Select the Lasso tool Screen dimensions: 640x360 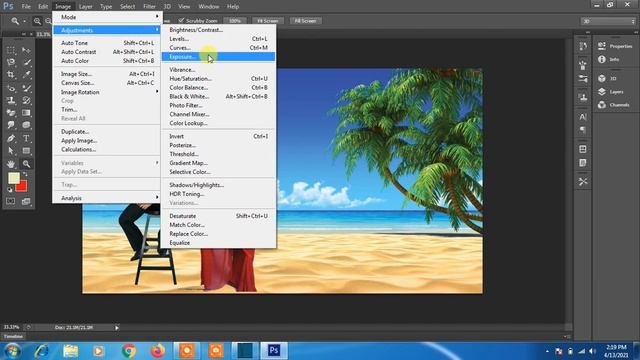point(11,62)
